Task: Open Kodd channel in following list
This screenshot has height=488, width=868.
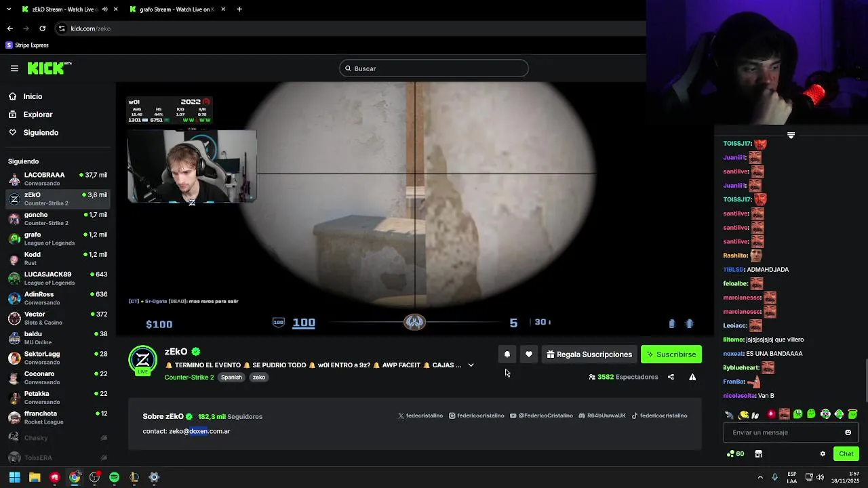Action: pyautogui.click(x=58, y=258)
